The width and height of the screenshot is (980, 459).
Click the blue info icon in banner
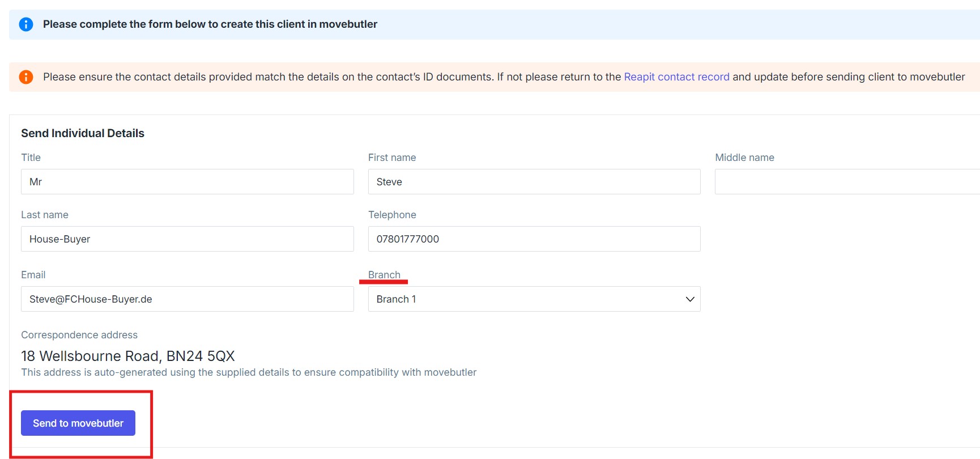pos(26,24)
